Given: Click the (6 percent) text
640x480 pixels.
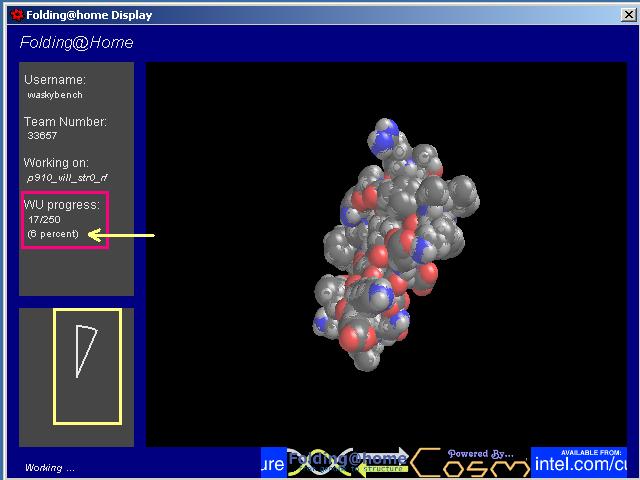Looking at the screenshot, I should click(53, 234).
